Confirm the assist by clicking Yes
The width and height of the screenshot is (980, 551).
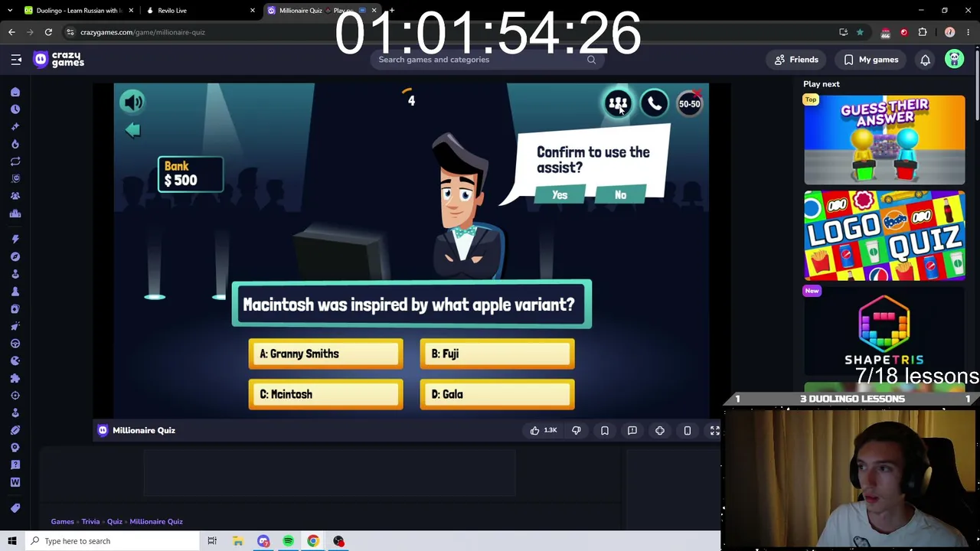(560, 195)
